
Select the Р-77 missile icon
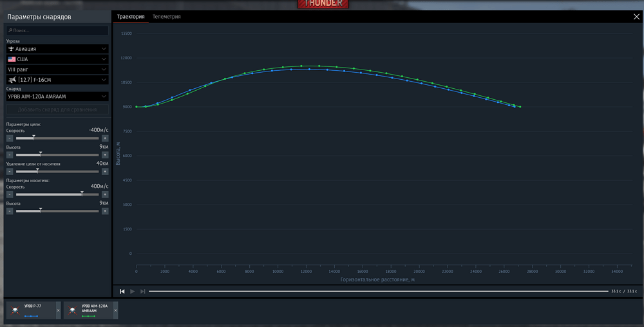pyautogui.click(x=15, y=310)
